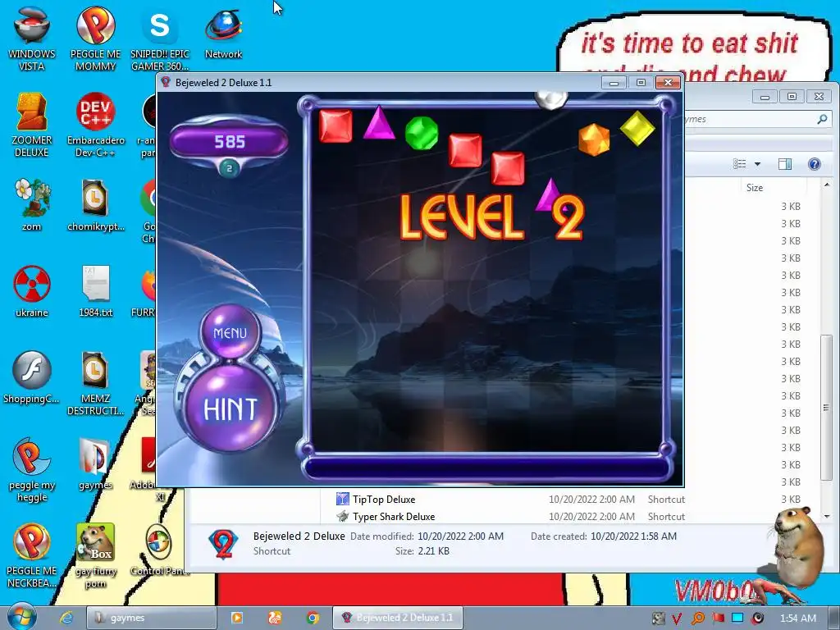The width and height of the screenshot is (840, 630).
Task: Select the chomikrypt desktop icon
Action: point(95,204)
